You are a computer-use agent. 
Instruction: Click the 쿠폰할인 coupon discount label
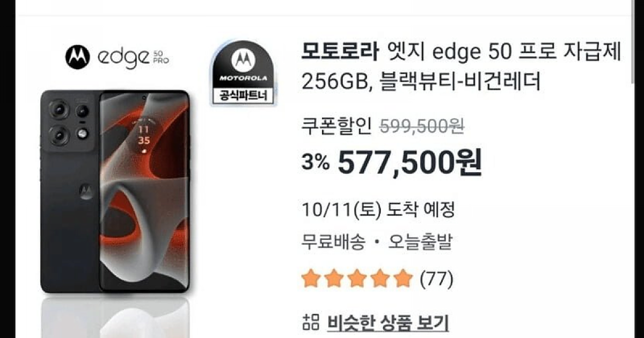(x=336, y=127)
